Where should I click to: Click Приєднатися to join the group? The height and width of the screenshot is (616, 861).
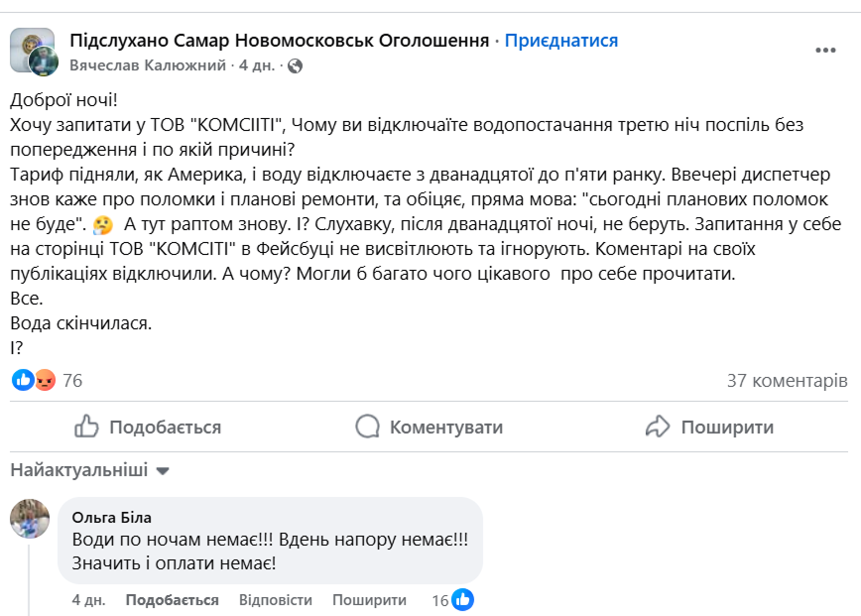coord(561,41)
